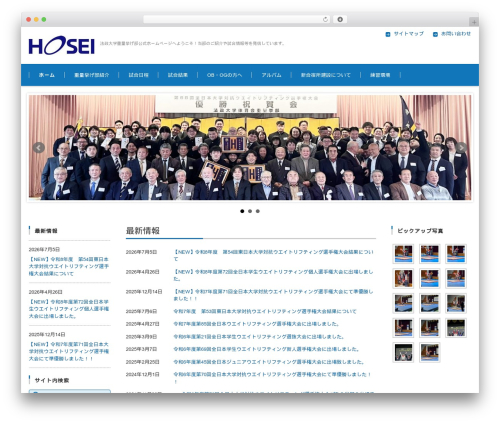Open the OB・OGの方へ menu item

pyautogui.click(x=224, y=75)
